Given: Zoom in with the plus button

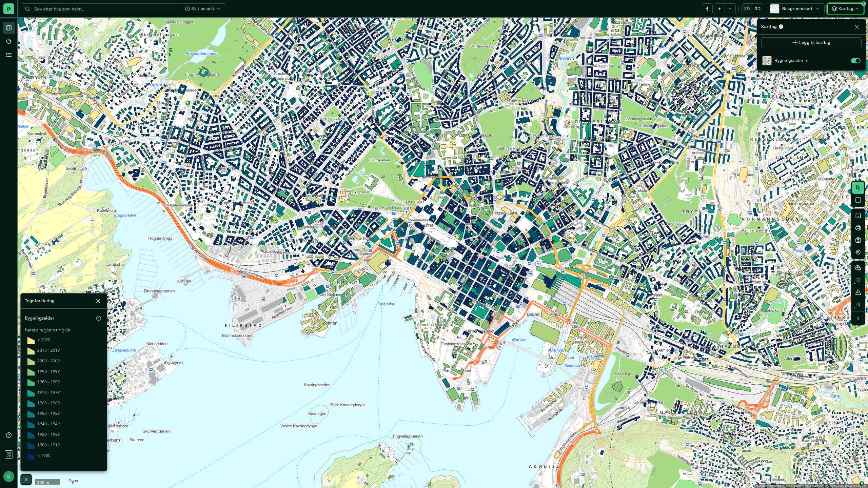Looking at the screenshot, I should point(719,9).
